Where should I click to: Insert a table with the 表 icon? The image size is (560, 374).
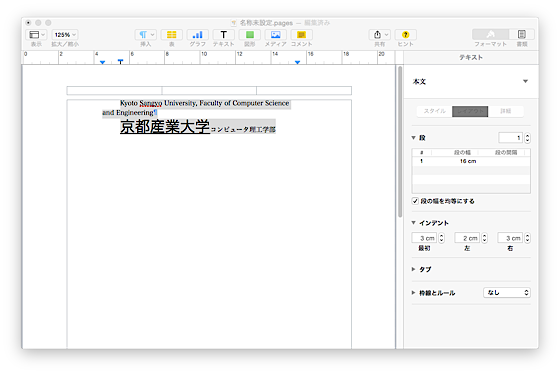coord(171,35)
